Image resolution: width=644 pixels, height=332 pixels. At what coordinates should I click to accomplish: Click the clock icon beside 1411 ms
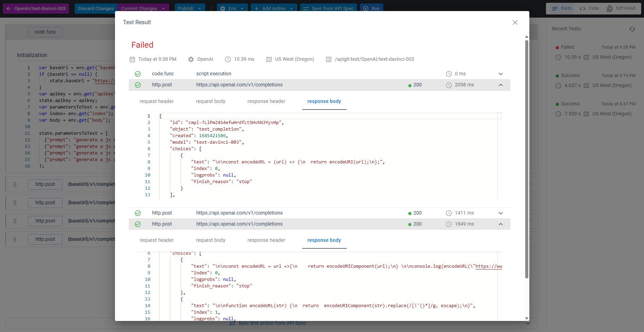coord(449,213)
